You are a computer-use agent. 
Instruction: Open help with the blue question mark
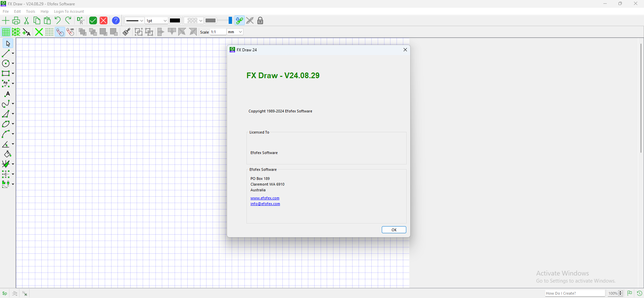[x=116, y=20]
